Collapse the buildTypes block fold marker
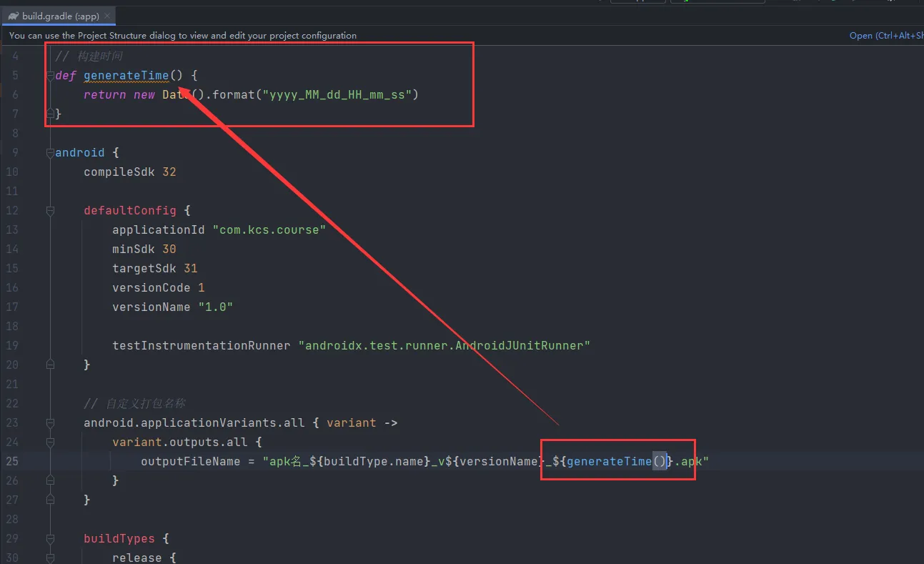Image resolution: width=924 pixels, height=564 pixels. point(50,538)
